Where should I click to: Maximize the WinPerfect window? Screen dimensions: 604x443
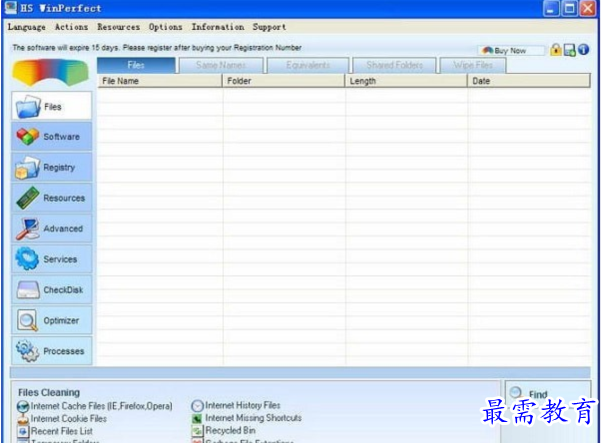pyautogui.click(x=570, y=8)
